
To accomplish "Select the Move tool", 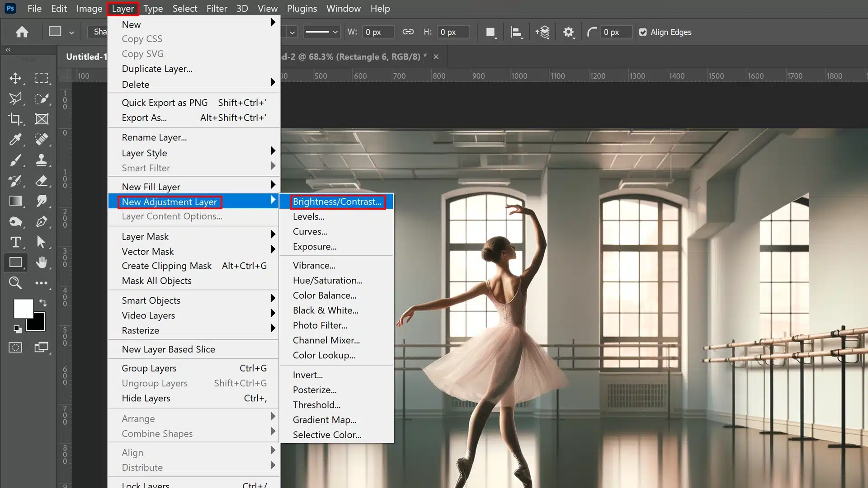I will (15, 78).
